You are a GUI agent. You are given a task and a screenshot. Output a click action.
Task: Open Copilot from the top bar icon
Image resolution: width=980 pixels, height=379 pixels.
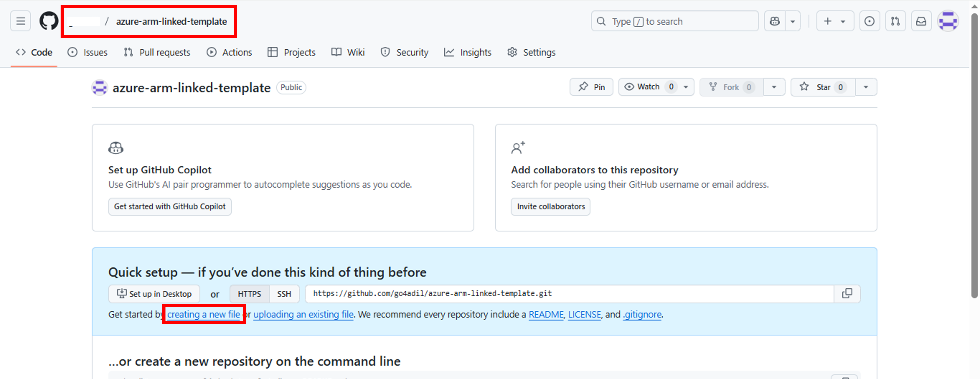click(775, 21)
